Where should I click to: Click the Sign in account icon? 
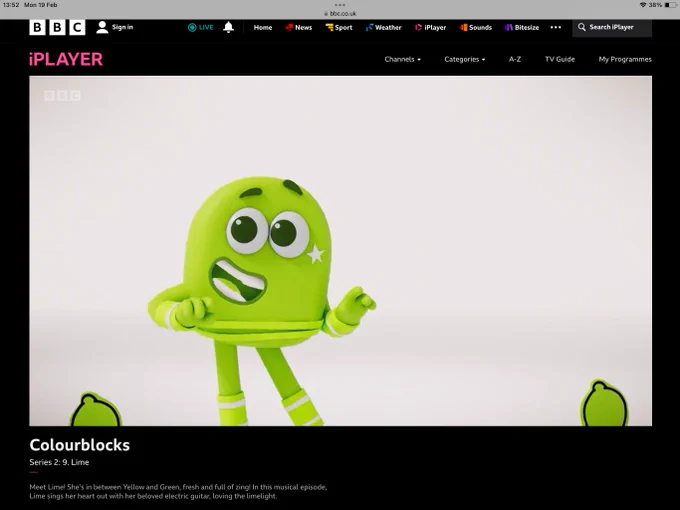[102, 27]
